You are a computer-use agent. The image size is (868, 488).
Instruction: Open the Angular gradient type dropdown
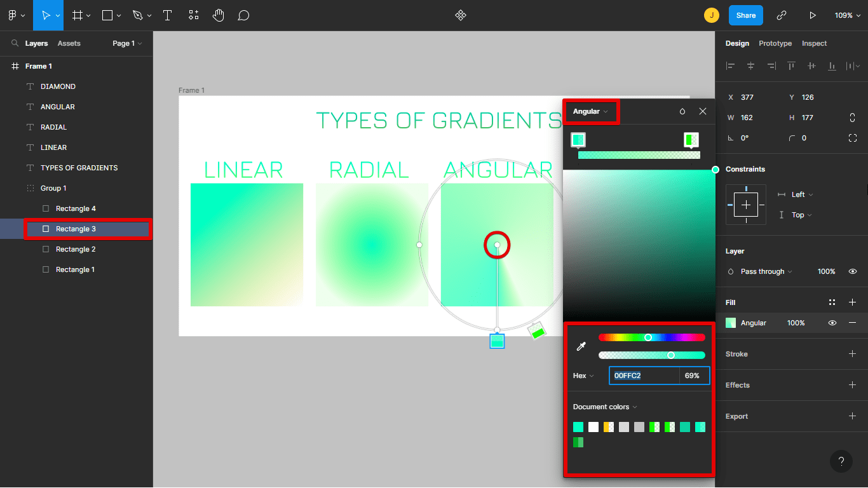(x=590, y=111)
